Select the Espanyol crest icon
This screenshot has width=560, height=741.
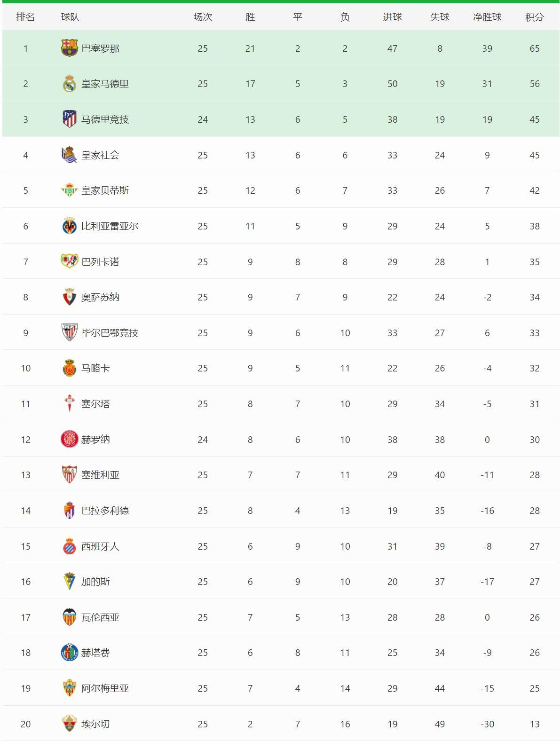click(70, 546)
